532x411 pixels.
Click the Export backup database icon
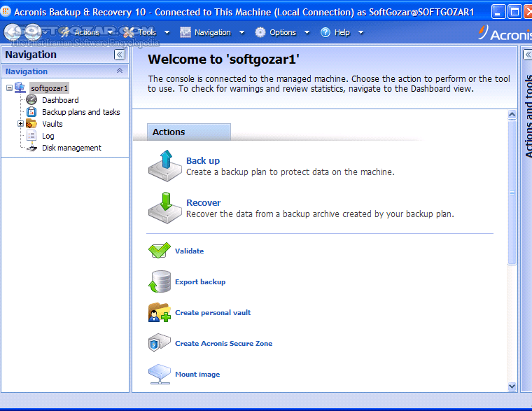click(160, 281)
